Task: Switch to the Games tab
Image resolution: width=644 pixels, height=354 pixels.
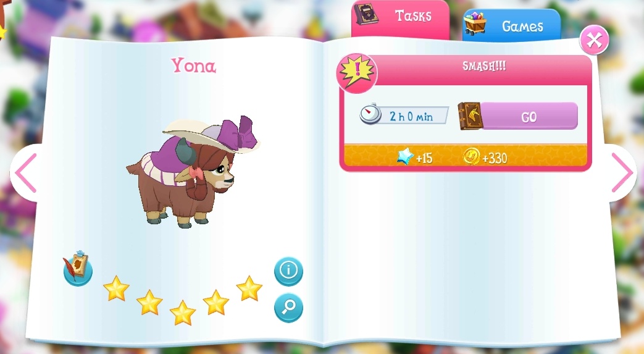Action: click(x=511, y=25)
